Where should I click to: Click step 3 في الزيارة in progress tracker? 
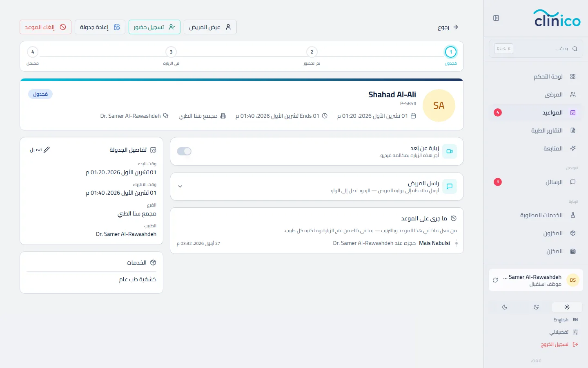coord(171,56)
